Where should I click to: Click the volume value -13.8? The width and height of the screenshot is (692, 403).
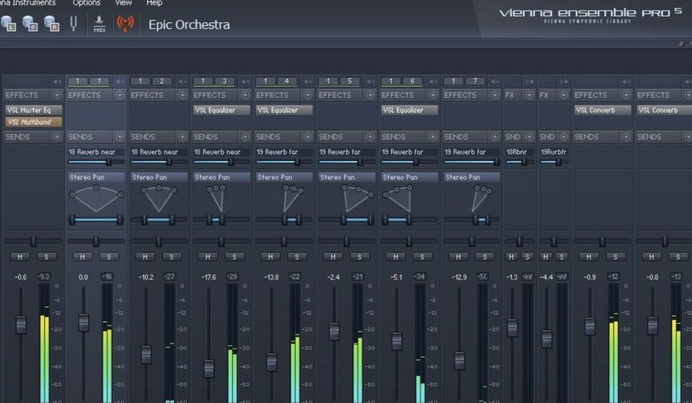271,277
